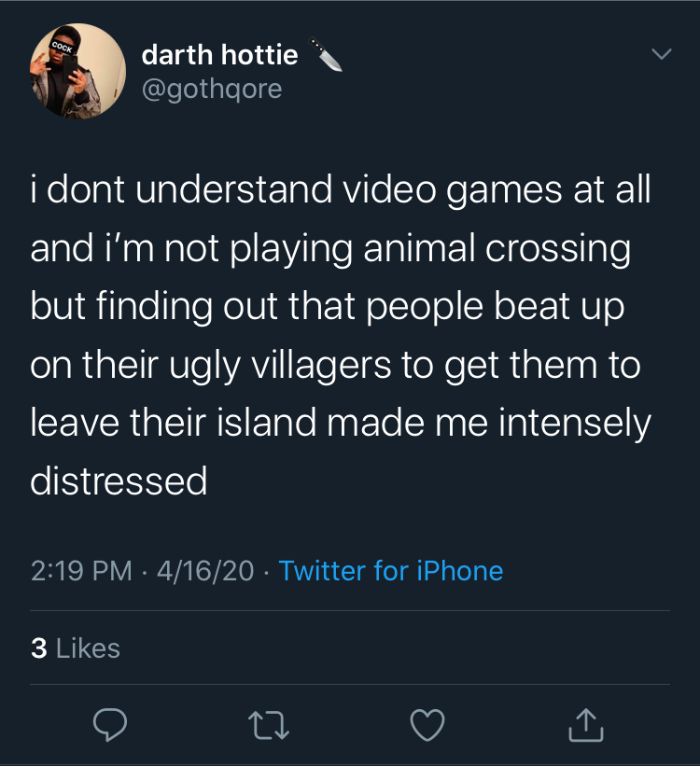Open the Twitter for iPhone link
700x766 pixels.
390,571
